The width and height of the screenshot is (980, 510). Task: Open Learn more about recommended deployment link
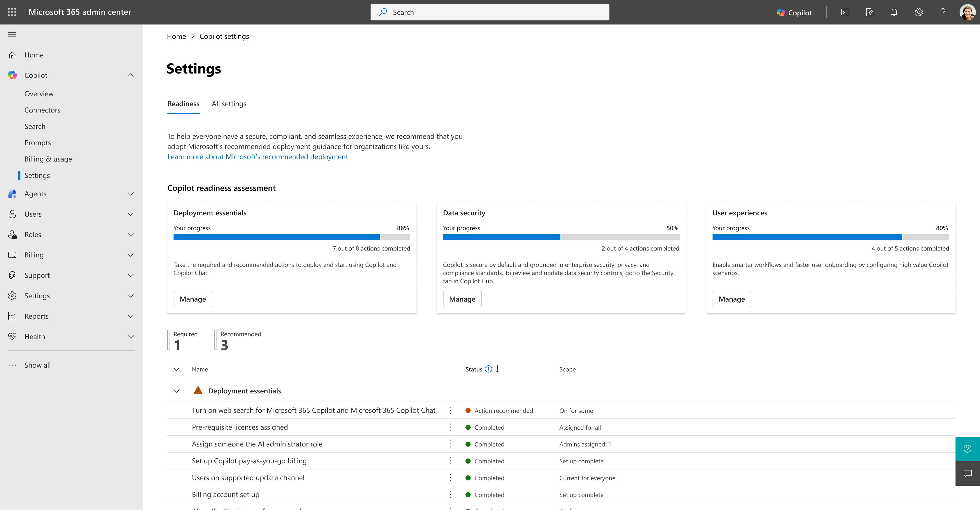coord(258,157)
